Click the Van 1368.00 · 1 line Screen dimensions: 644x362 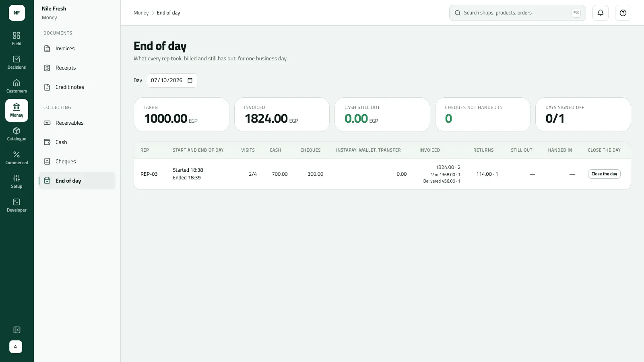pyautogui.click(x=446, y=175)
